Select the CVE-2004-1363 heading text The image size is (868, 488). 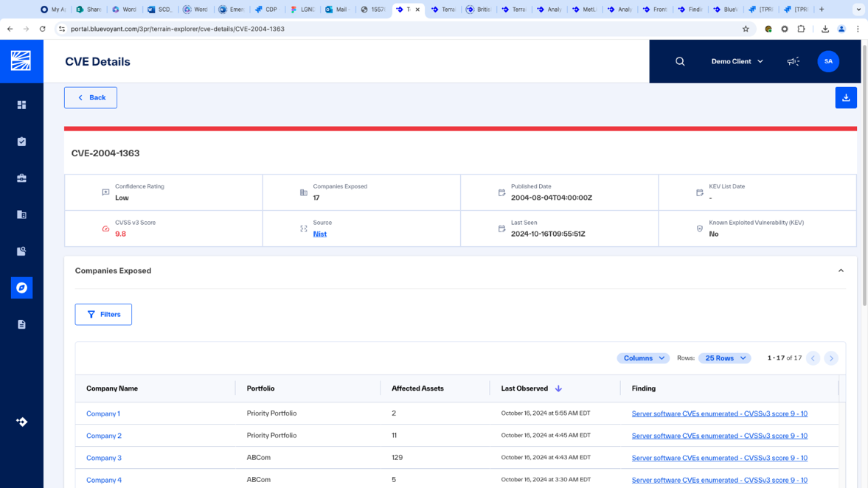coord(105,153)
